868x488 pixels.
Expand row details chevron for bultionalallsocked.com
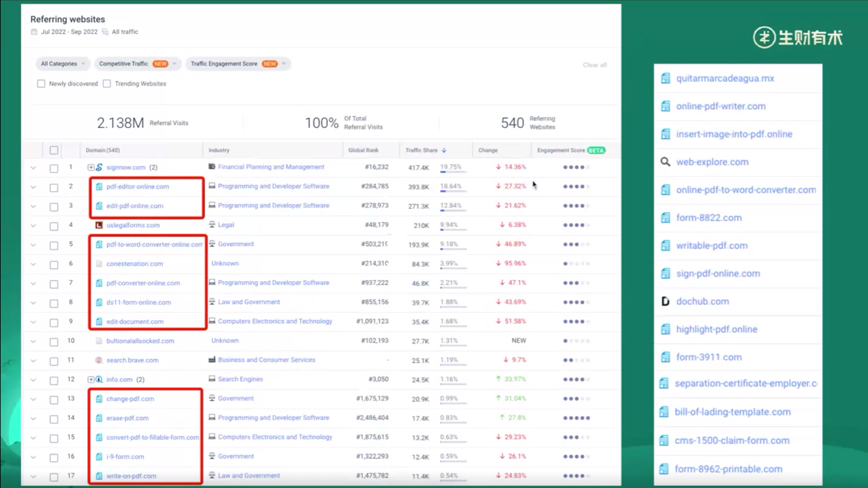pyautogui.click(x=33, y=341)
